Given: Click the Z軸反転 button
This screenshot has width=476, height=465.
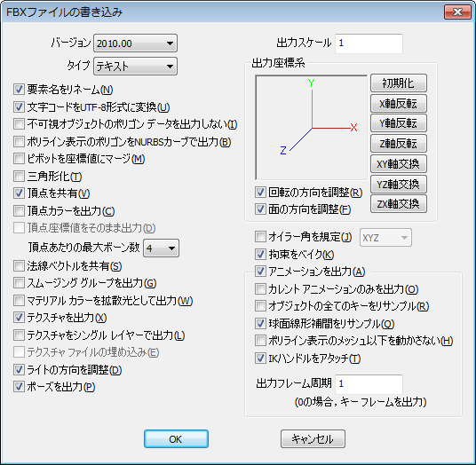Looking at the screenshot, I should [x=398, y=143].
